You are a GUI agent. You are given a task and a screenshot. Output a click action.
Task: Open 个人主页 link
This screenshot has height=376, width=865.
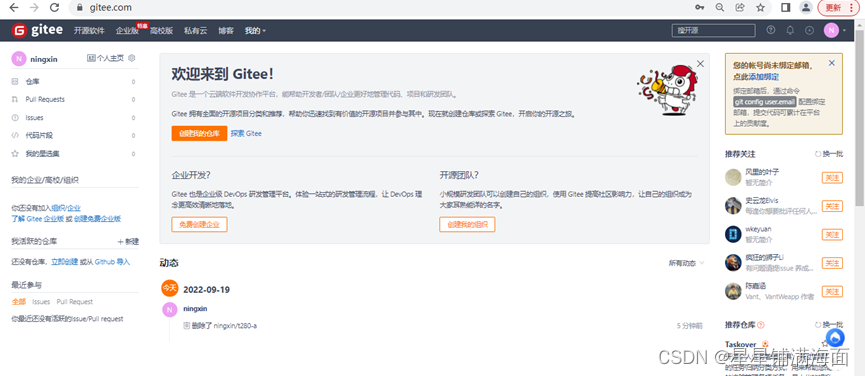pos(106,58)
